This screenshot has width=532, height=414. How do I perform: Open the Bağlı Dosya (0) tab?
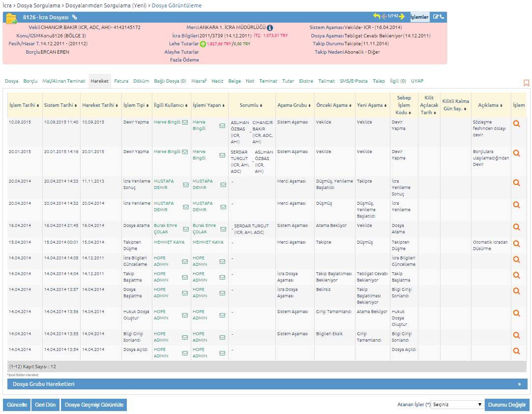click(x=170, y=81)
